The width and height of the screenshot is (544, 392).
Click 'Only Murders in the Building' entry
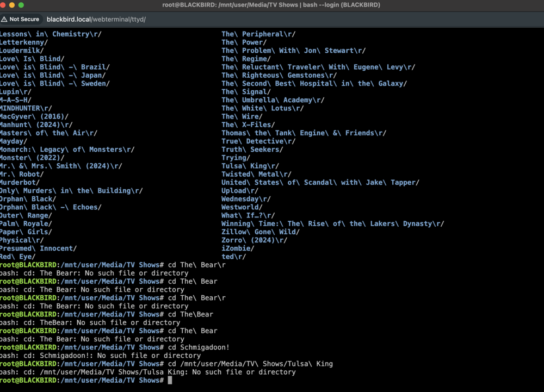71,191
